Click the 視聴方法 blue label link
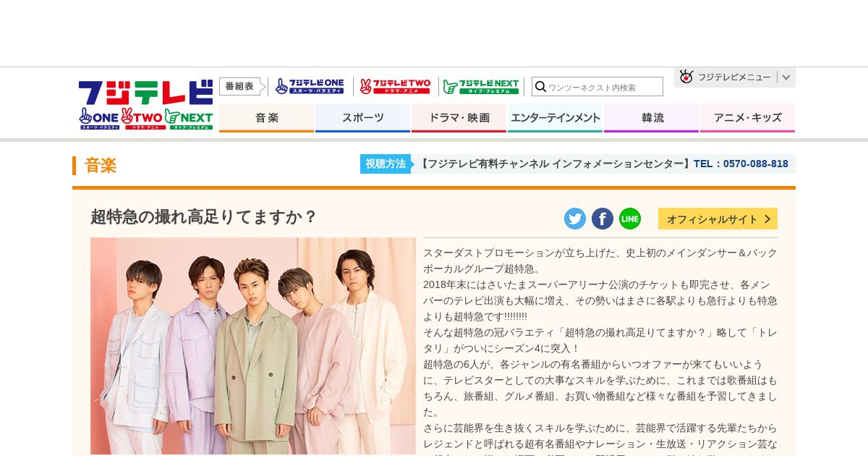 pos(386,164)
